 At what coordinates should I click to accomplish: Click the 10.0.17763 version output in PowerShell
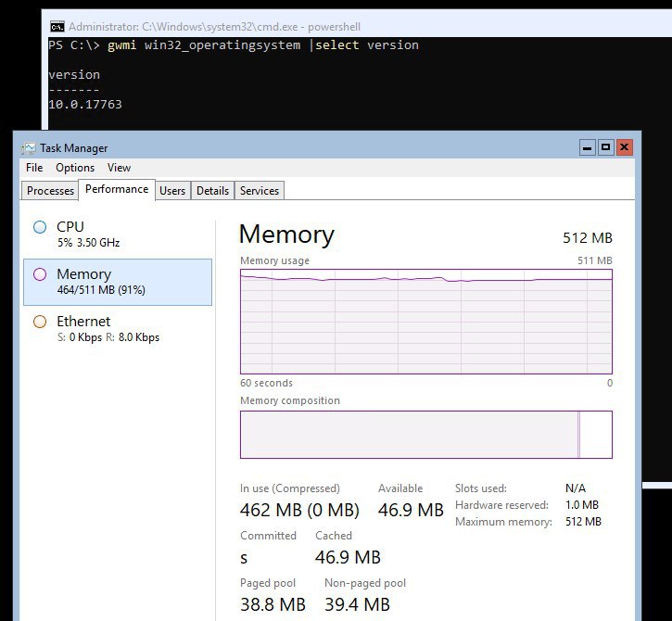85,104
